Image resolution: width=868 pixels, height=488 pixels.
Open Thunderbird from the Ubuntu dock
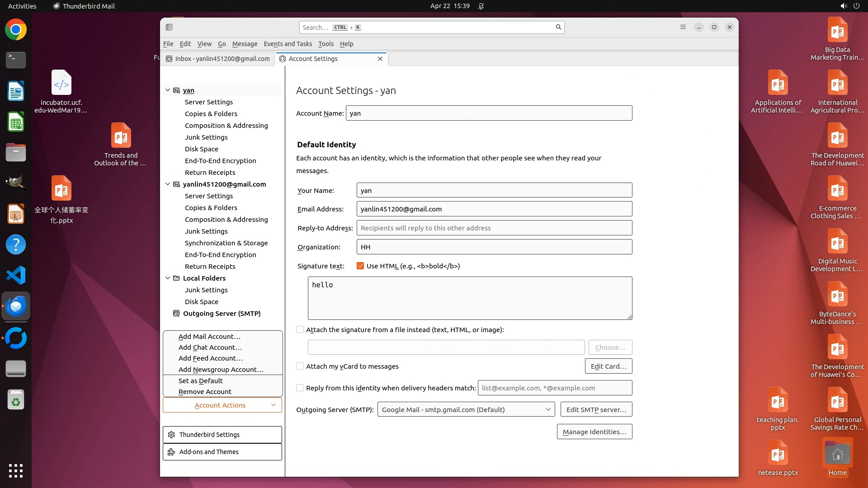(x=16, y=306)
